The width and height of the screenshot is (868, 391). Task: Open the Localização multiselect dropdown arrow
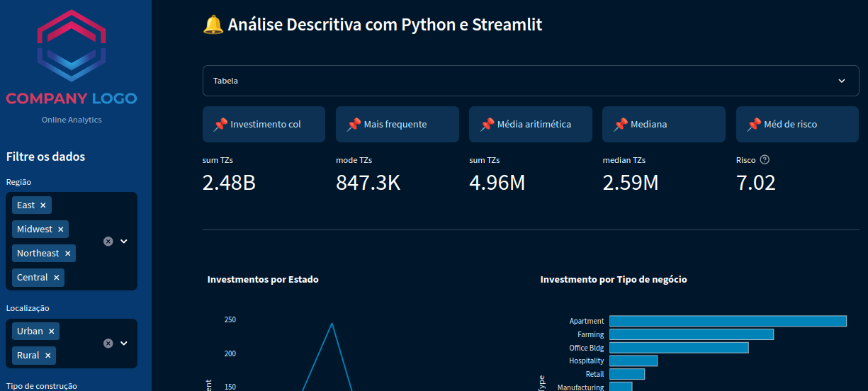coord(124,344)
